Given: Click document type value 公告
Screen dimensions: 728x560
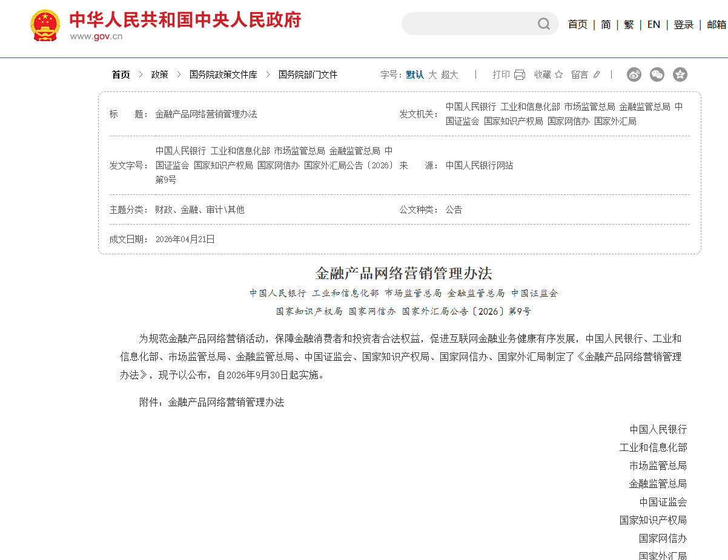Looking at the screenshot, I should (x=454, y=209).
